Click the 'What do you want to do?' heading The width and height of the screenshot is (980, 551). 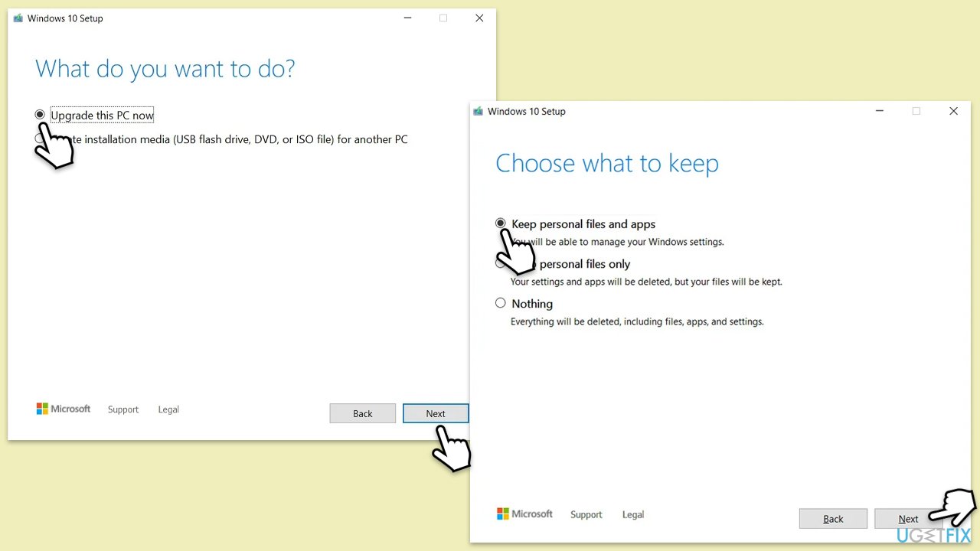(165, 69)
